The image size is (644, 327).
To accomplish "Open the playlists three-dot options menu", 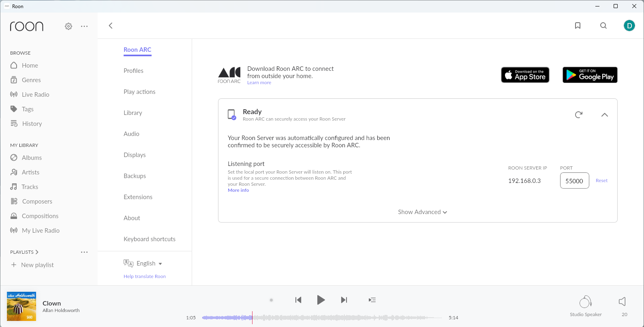I will (84, 252).
